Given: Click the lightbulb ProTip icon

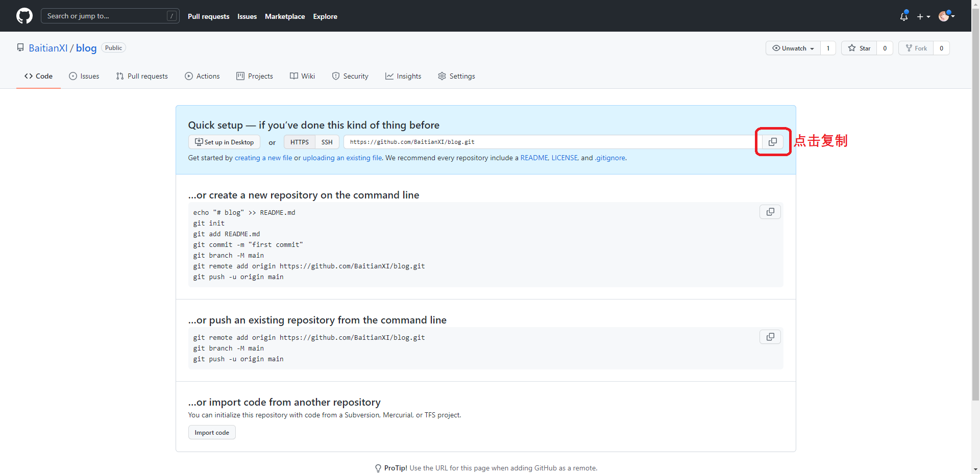Looking at the screenshot, I should (x=378, y=468).
